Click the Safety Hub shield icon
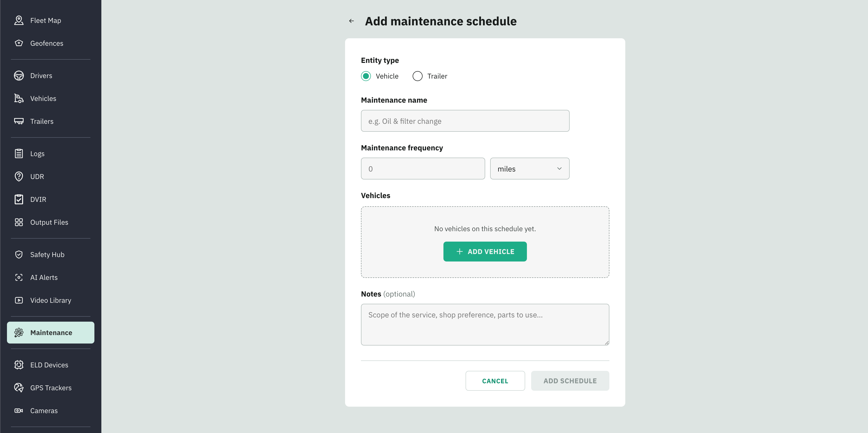Screen dimensions: 868x433 pyautogui.click(x=19, y=255)
